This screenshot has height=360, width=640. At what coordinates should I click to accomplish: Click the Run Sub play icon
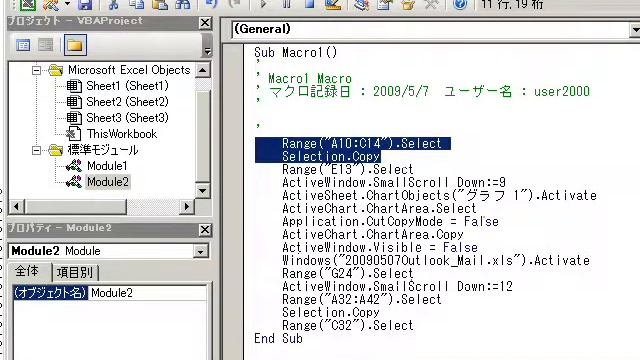click(x=263, y=5)
